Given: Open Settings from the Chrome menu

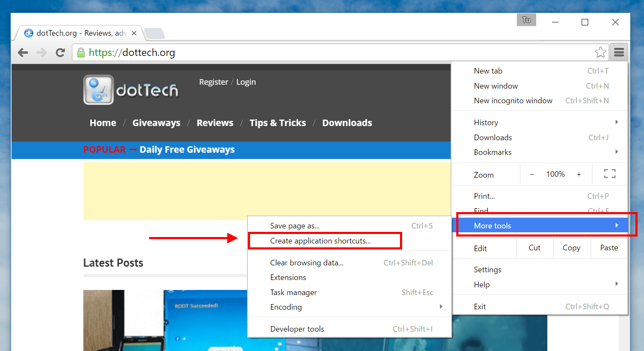Looking at the screenshot, I should (540, 270).
